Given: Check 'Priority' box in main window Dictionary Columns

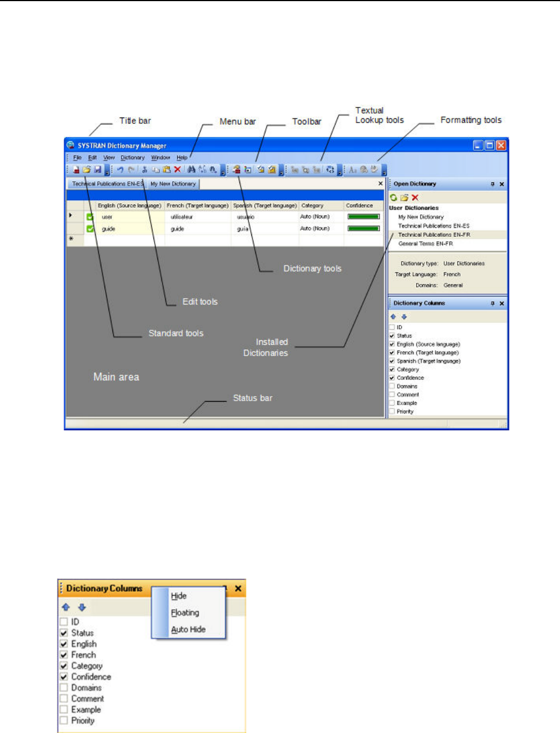Looking at the screenshot, I should (392, 412).
